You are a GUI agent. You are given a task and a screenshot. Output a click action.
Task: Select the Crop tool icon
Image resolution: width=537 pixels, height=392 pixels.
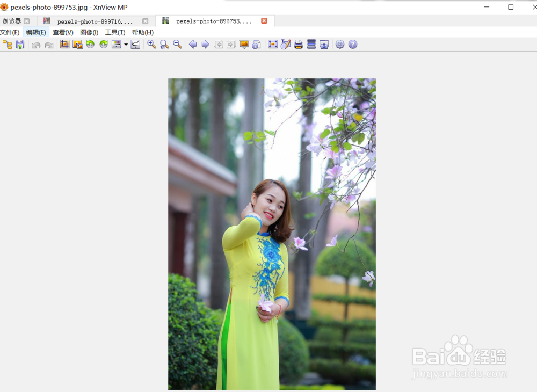point(64,45)
